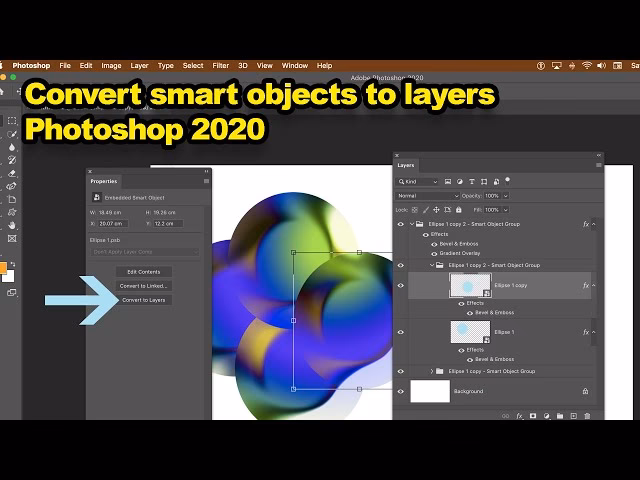This screenshot has width=640, height=480.
Task: Toggle the layer filtering on/off switch
Action: click(x=508, y=180)
